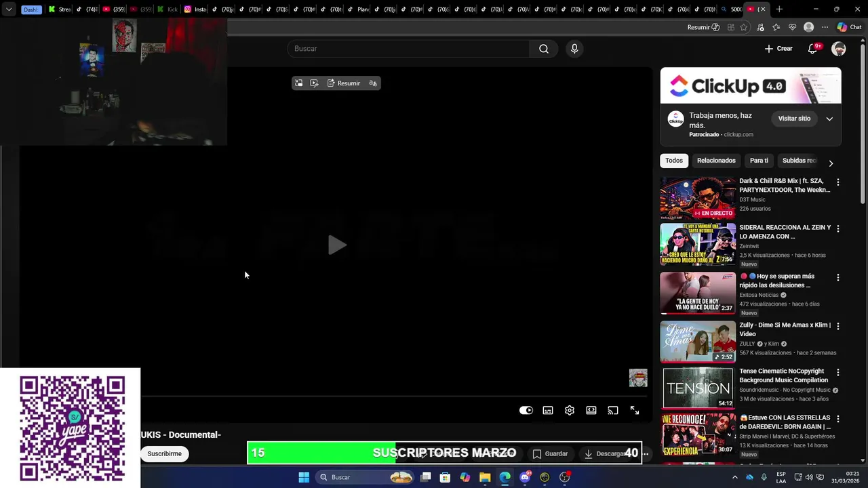This screenshot has width=868, height=488.
Task: Open the tab list dropdown at top left
Action: pos(9,9)
